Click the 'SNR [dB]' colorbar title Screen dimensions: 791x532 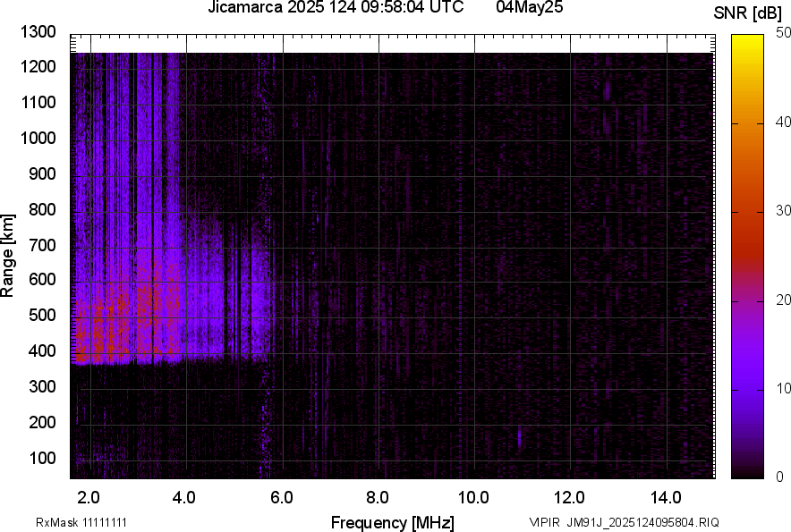click(748, 13)
